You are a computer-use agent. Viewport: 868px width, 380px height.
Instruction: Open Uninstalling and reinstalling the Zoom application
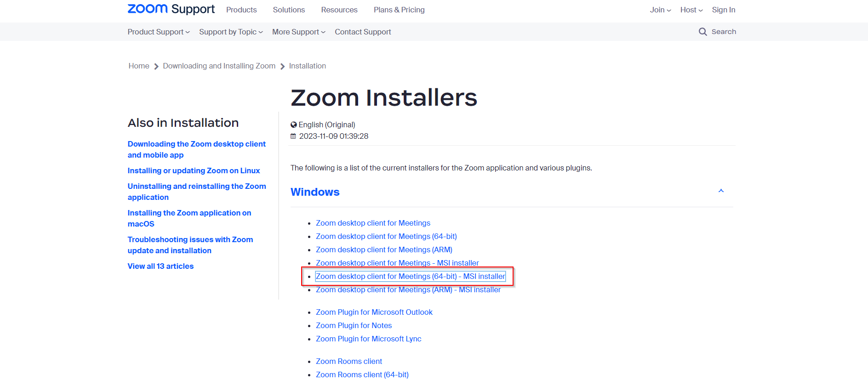(197, 192)
